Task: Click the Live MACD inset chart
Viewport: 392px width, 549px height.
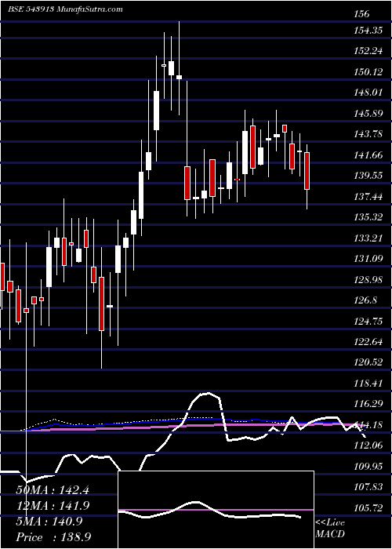Action: [x=216, y=510]
